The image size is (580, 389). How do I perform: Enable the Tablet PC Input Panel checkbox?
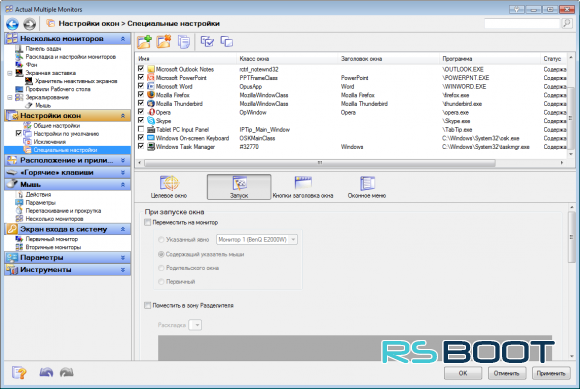[141, 129]
